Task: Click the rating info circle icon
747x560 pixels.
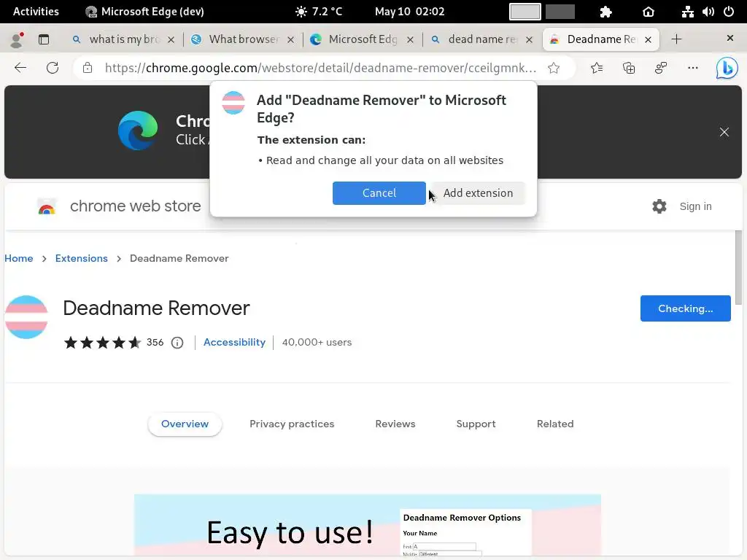Action: point(177,343)
